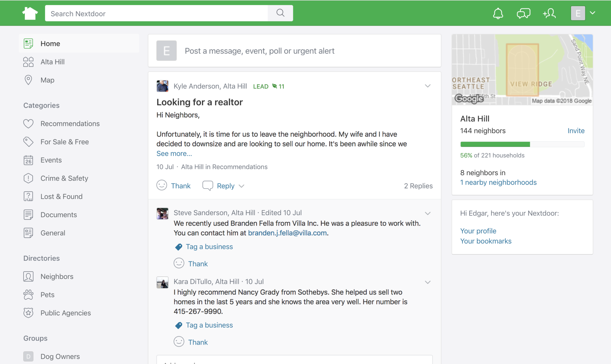This screenshot has width=611, height=364.
Task: Click the For Sale tag icon
Action: (x=28, y=142)
